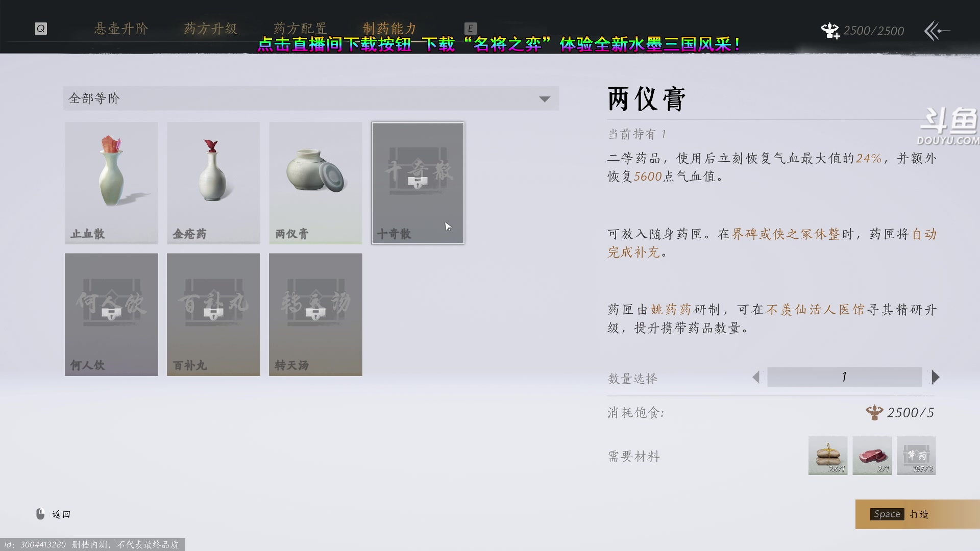Click the 草药 herb material icon showing 197/2
This screenshot has height=551, width=980.
(916, 455)
